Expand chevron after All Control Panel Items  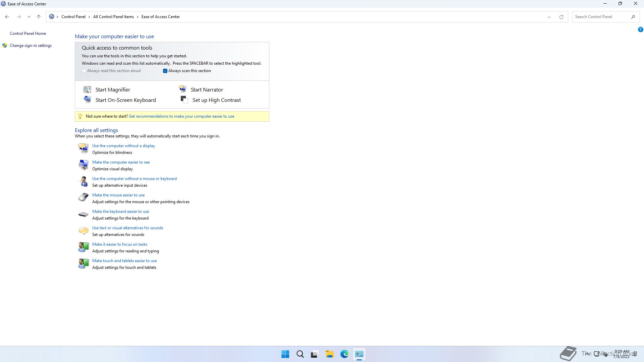click(138, 17)
